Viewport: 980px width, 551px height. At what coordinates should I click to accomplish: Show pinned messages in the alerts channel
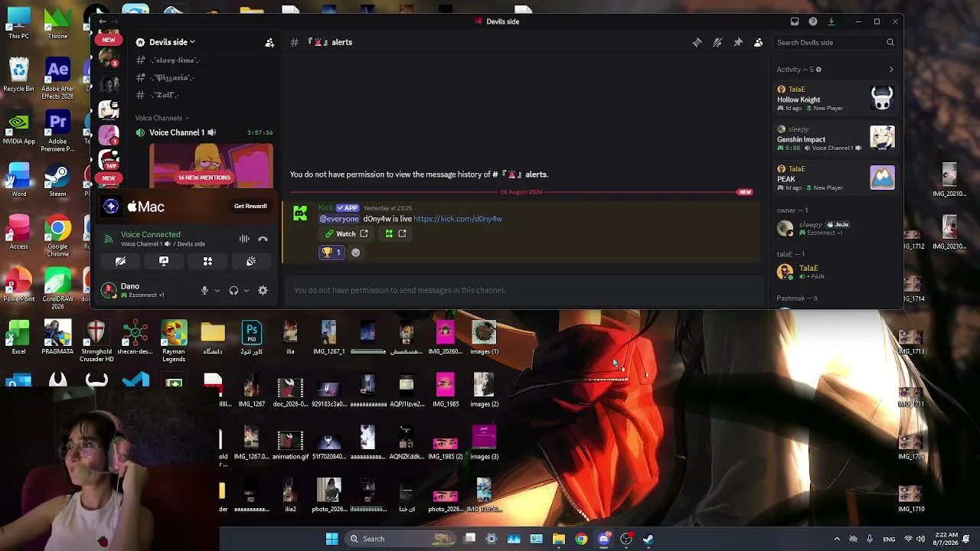[x=738, y=43]
